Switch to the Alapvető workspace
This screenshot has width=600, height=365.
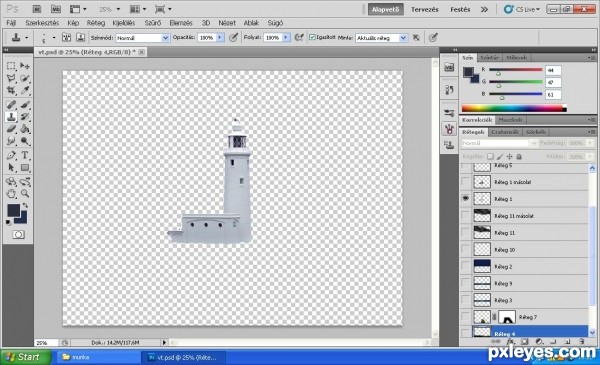tap(385, 9)
